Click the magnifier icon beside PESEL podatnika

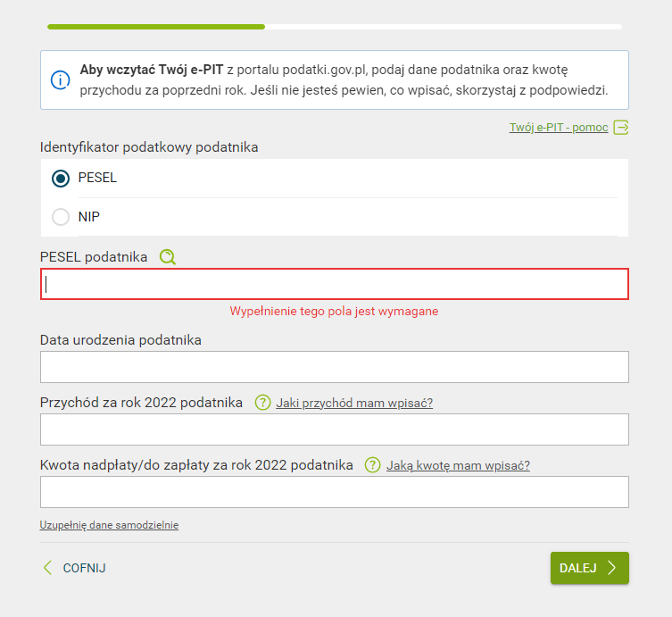(x=168, y=257)
